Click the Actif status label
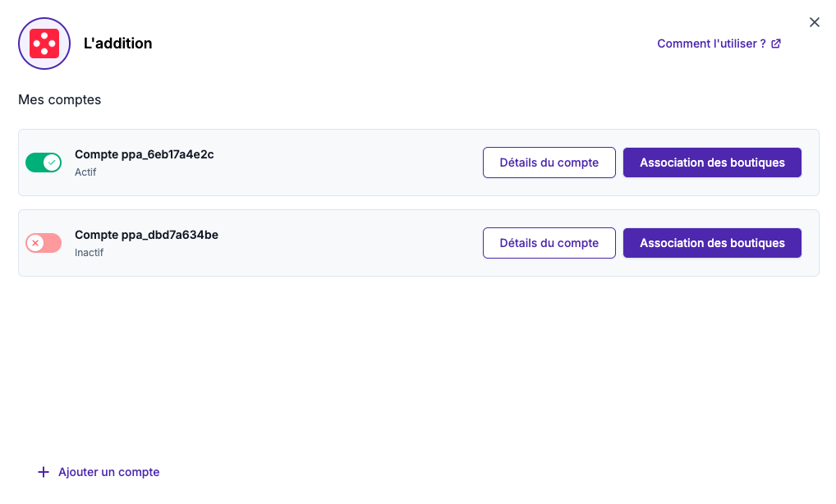836x504 pixels. tap(85, 172)
